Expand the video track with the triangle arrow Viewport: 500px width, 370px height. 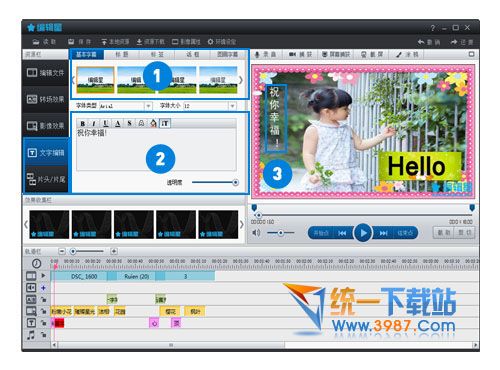43,276
